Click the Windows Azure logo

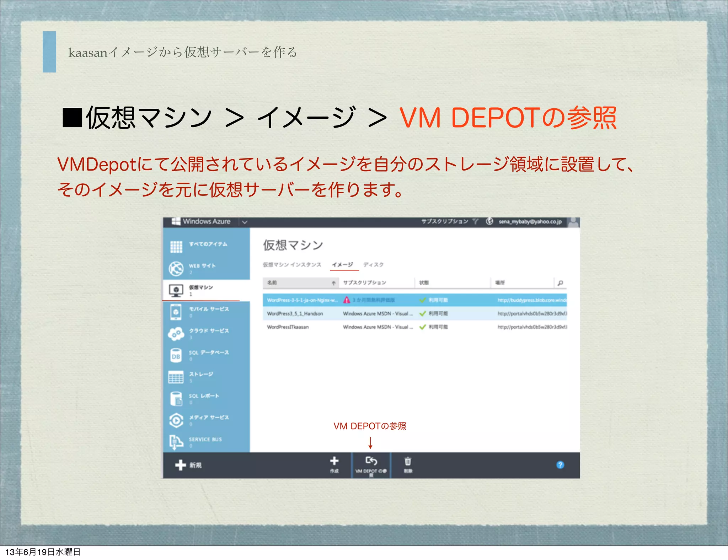pyautogui.click(x=201, y=221)
